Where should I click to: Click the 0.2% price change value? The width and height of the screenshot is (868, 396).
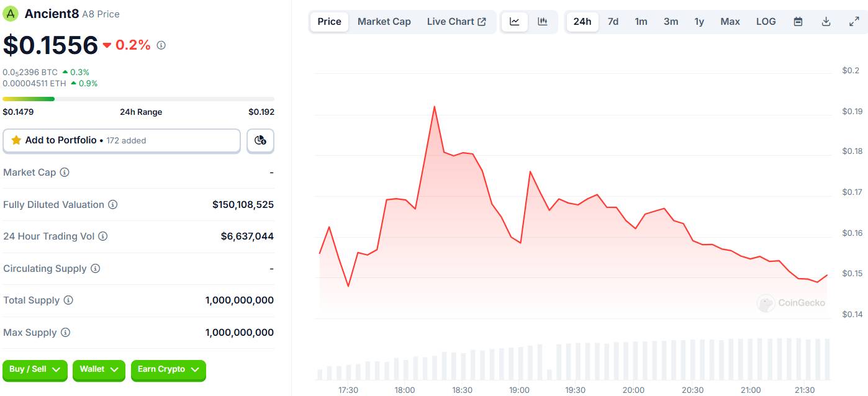pyautogui.click(x=133, y=45)
